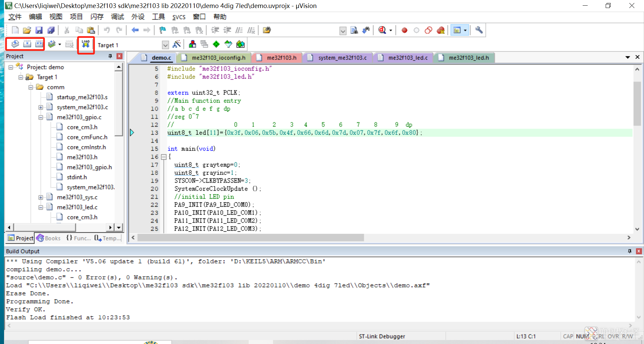The width and height of the screenshot is (644, 344).
Task: Open Options for Target magic wand
Action: 177,44
